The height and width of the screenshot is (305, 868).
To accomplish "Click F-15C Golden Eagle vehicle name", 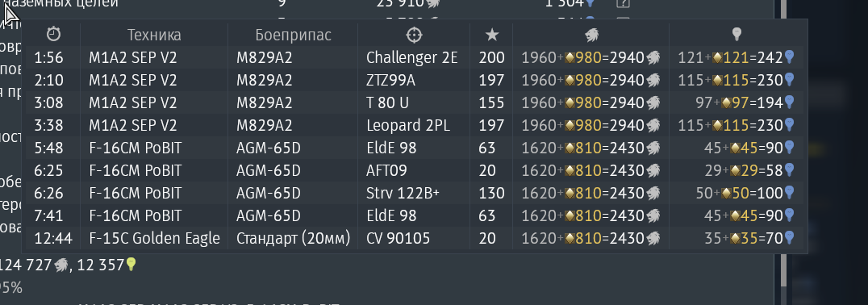I will (154, 239).
